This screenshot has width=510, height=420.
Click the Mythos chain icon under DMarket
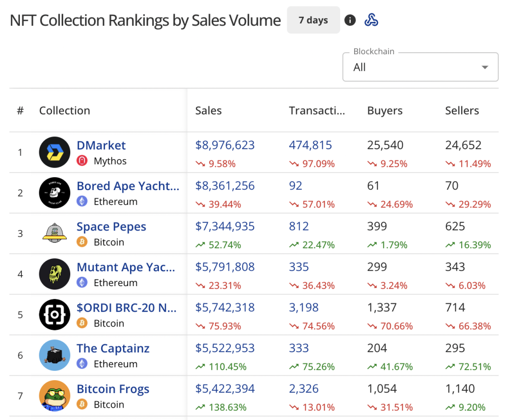tap(81, 161)
